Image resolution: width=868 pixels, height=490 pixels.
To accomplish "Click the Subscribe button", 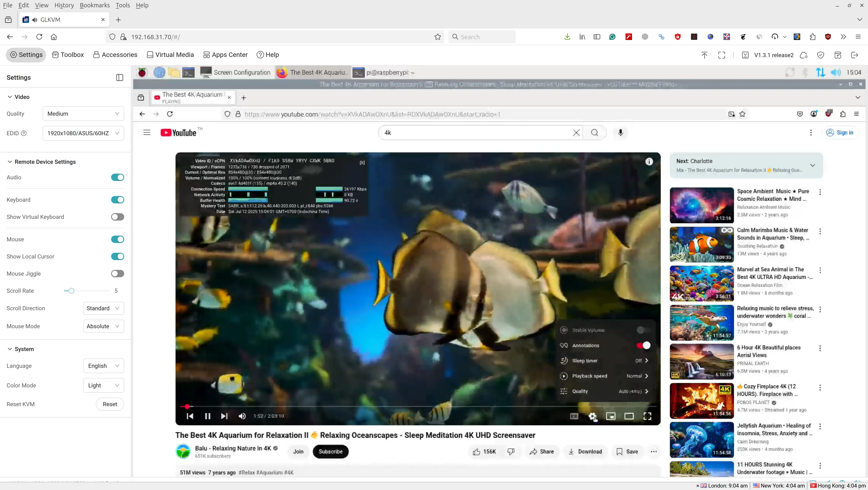I will (x=330, y=452).
